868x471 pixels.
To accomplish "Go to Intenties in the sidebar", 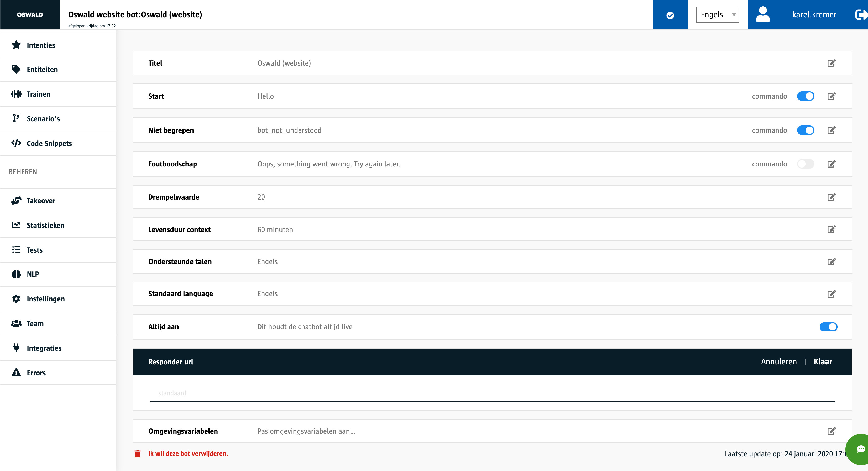I will point(41,45).
